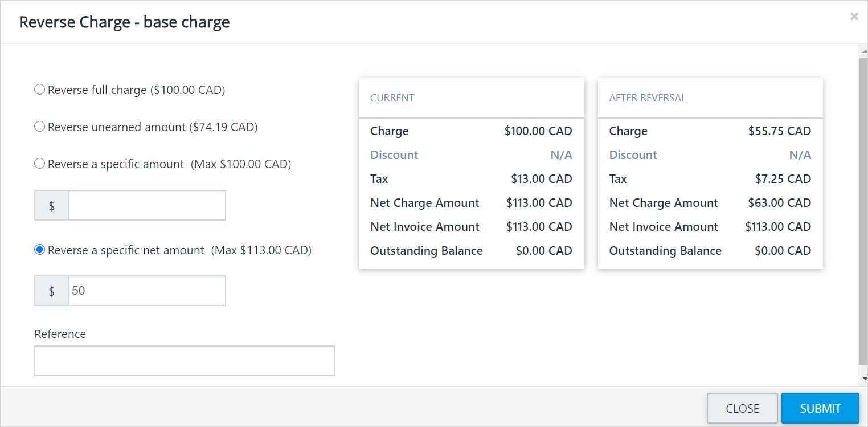868x427 pixels.
Task: Click After Reversal Net Charge Amount value
Action: (780, 203)
